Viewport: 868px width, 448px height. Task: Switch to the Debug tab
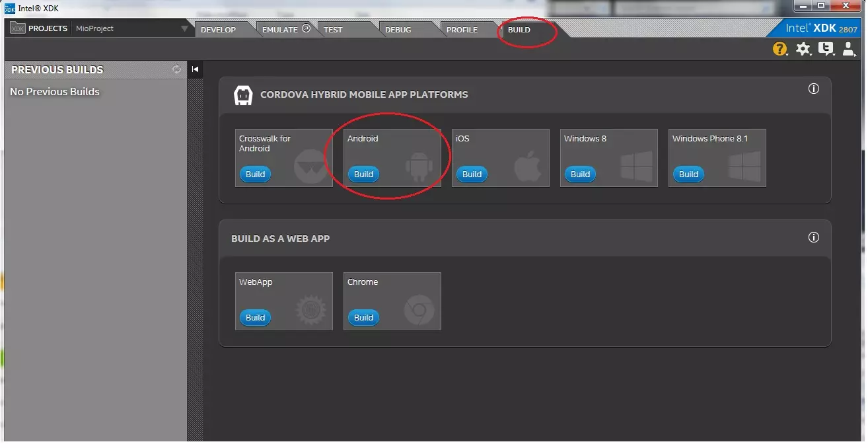pos(398,30)
